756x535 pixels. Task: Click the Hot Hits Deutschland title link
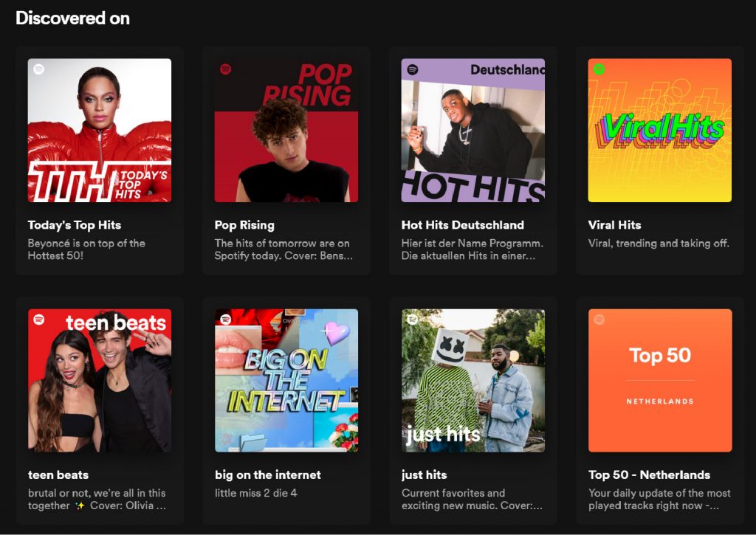click(x=462, y=225)
